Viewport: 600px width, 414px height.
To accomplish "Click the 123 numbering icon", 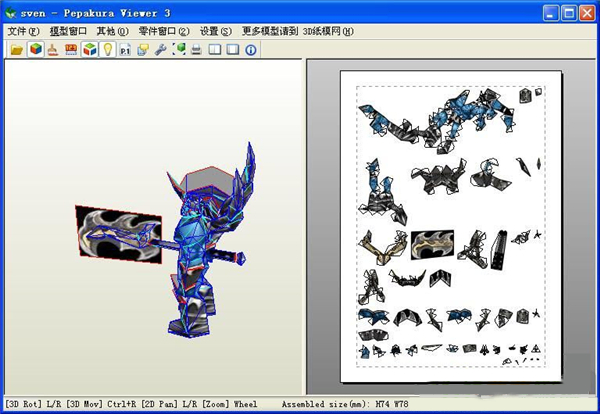I will coord(71,49).
